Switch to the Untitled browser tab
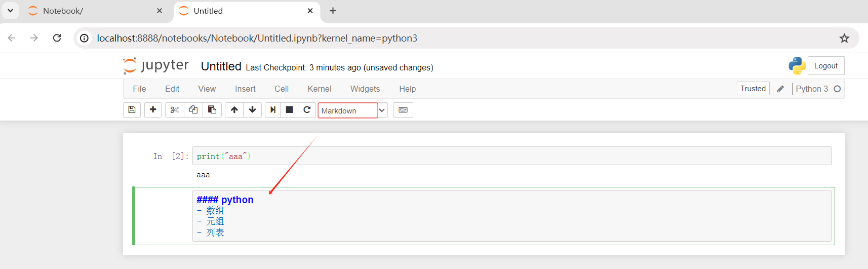The image size is (868, 269). 247,11
